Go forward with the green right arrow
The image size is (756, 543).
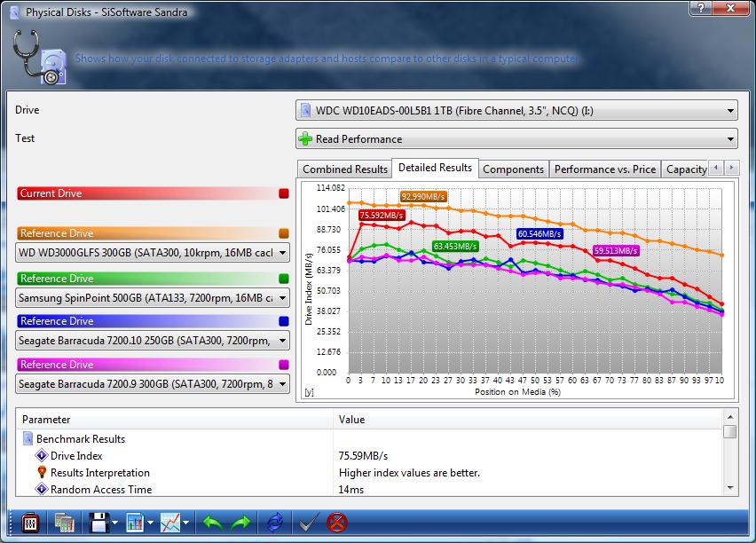240,523
